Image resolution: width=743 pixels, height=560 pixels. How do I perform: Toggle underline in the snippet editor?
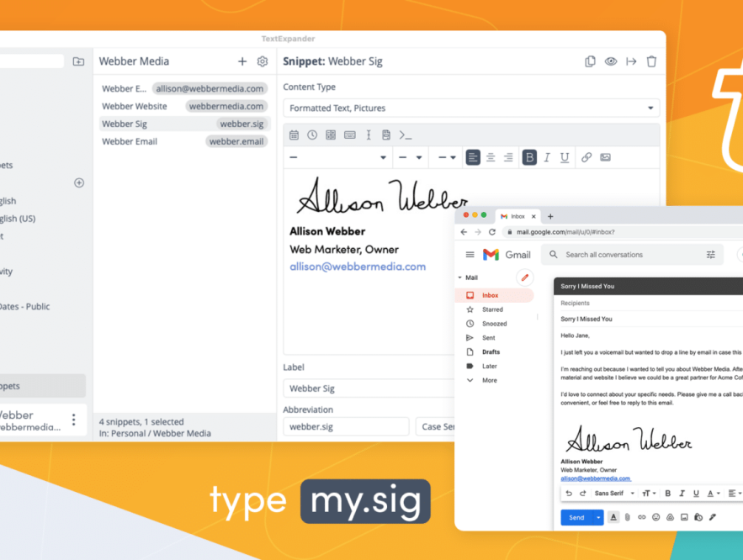[565, 157]
